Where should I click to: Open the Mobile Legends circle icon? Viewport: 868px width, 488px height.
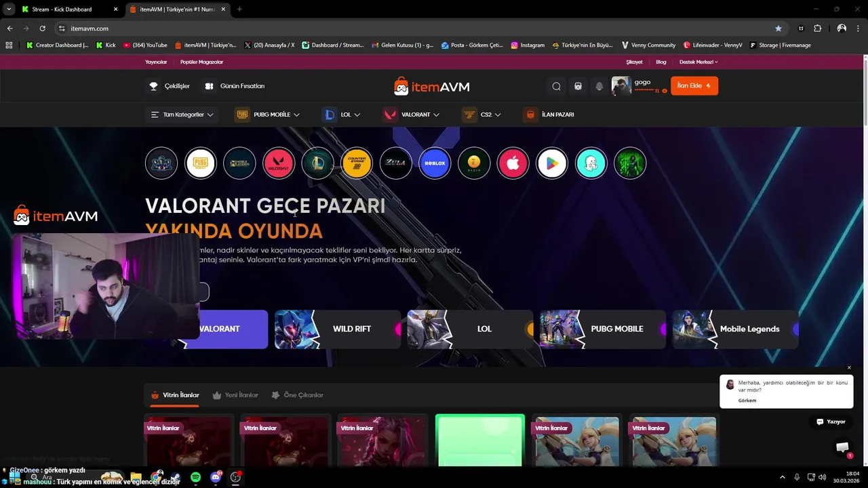click(x=239, y=163)
